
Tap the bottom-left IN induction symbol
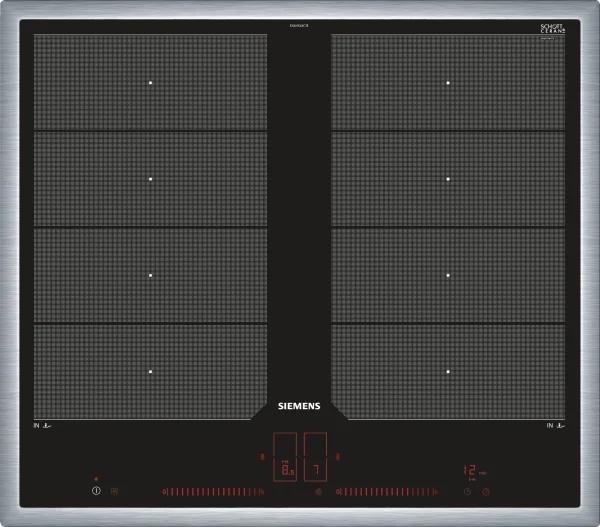point(42,425)
